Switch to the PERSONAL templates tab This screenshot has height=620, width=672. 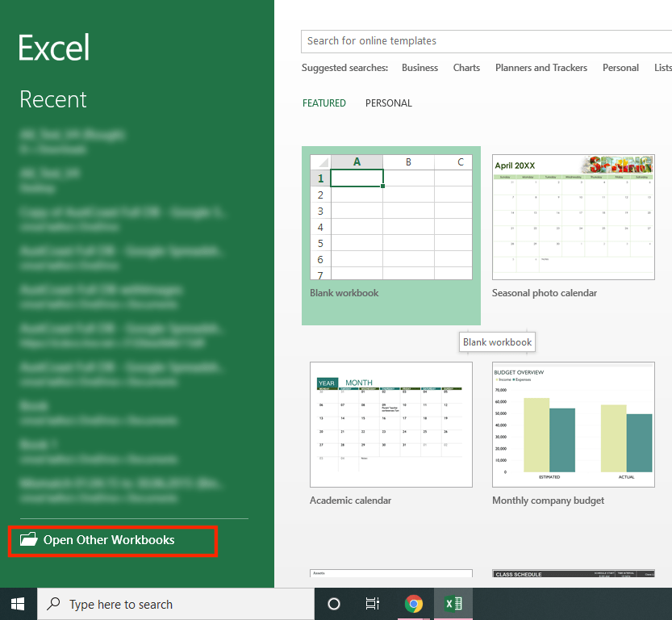pyautogui.click(x=388, y=103)
